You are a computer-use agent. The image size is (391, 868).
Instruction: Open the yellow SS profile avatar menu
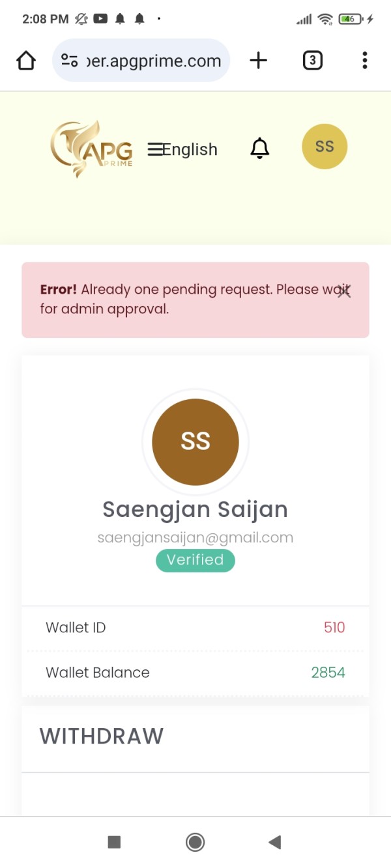click(x=325, y=147)
